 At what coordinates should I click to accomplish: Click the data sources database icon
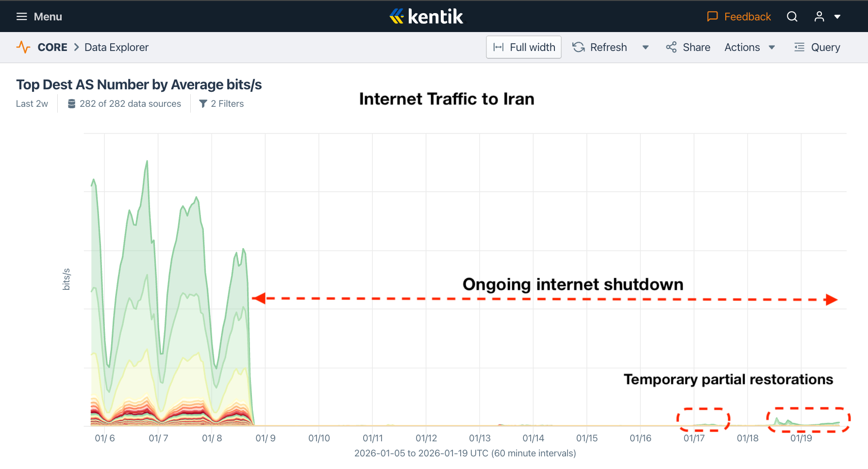71,103
